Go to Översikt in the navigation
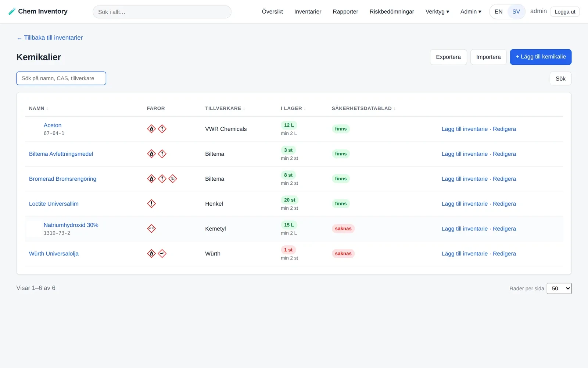The width and height of the screenshot is (588, 368). 272,12
